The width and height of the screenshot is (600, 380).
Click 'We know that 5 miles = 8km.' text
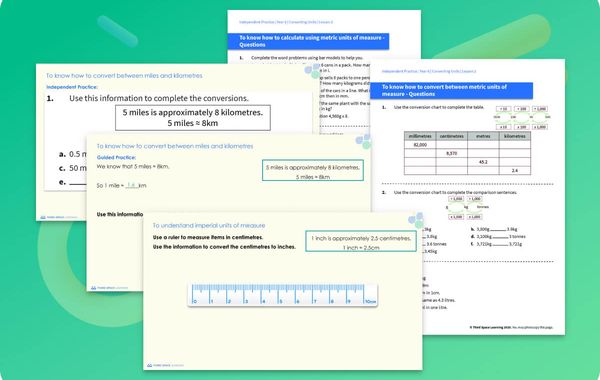(133, 166)
